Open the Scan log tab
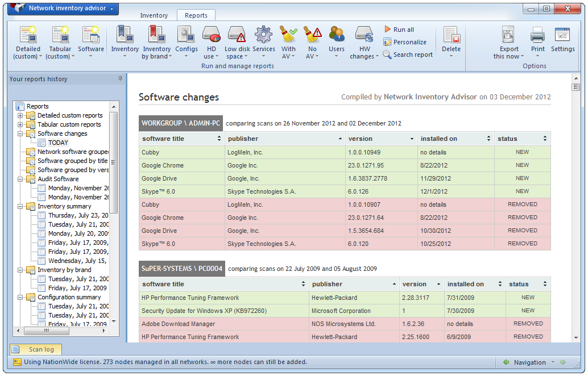This screenshot has width=588, height=376. (36, 349)
